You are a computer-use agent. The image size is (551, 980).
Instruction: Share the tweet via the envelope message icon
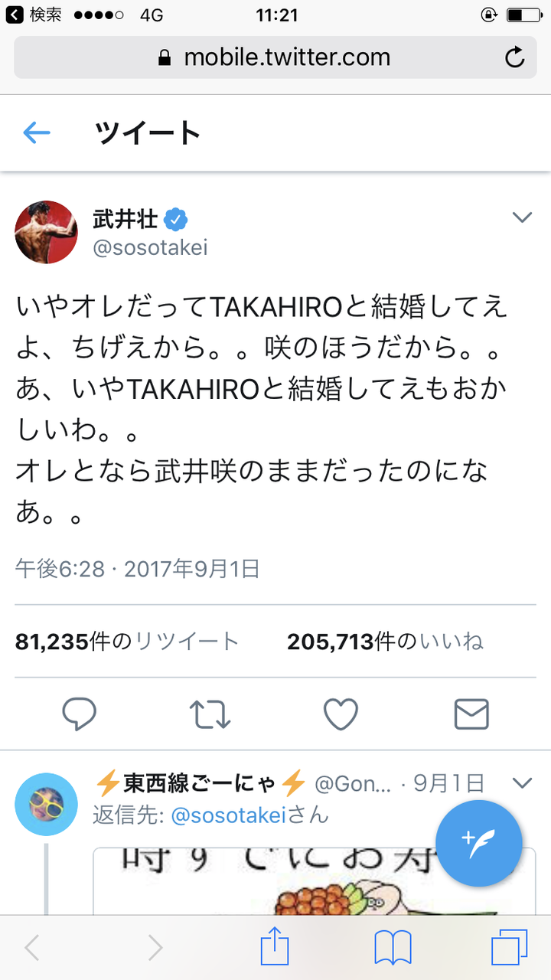coord(471,714)
